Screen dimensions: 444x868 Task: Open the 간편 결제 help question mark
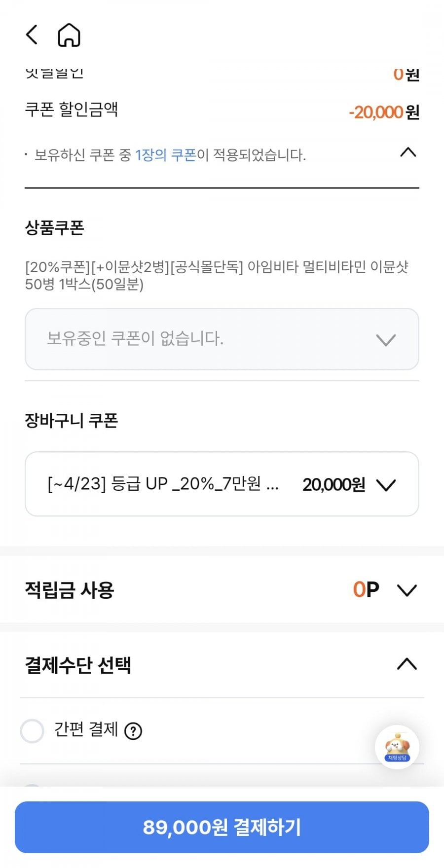point(133,731)
